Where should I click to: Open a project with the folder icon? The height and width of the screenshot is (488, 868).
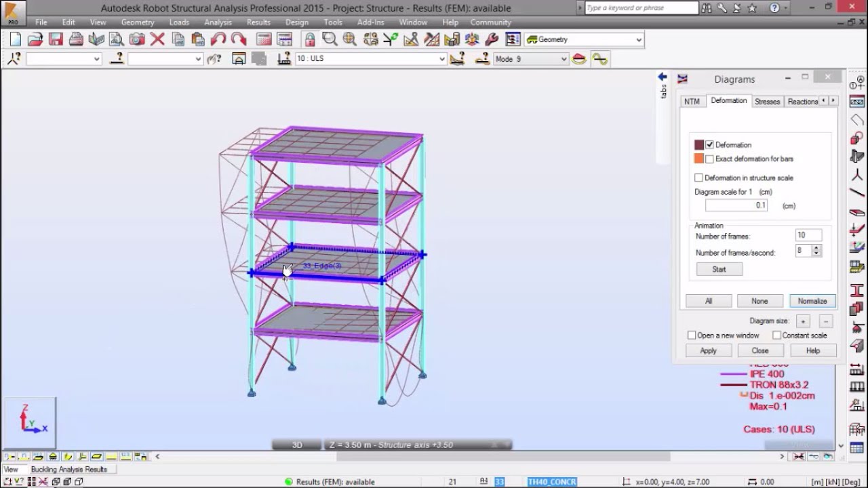click(35, 39)
